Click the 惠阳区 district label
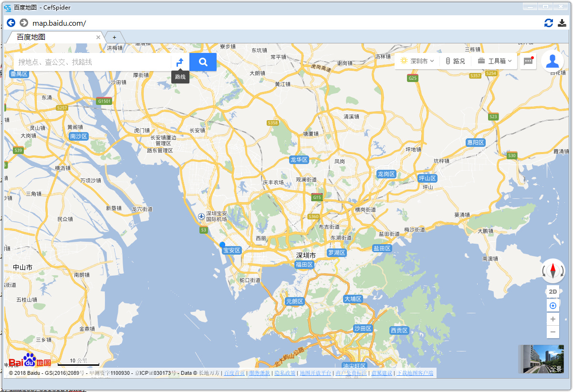The width and height of the screenshot is (573, 392). coord(476,142)
